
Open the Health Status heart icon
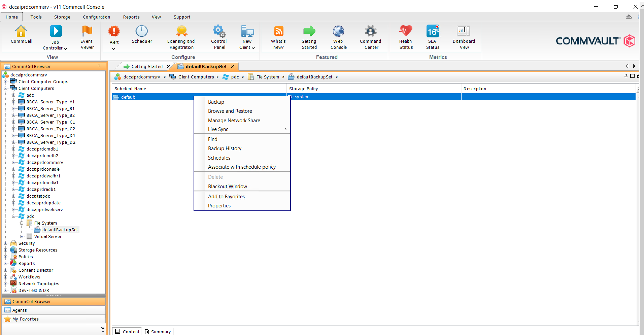(406, 31)
